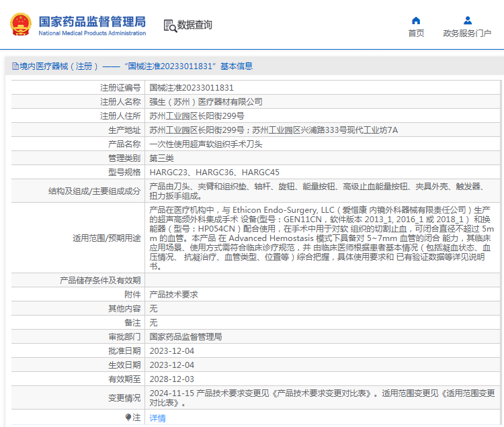
Task: Click the 管理类别 label
Action: point(125,158)
